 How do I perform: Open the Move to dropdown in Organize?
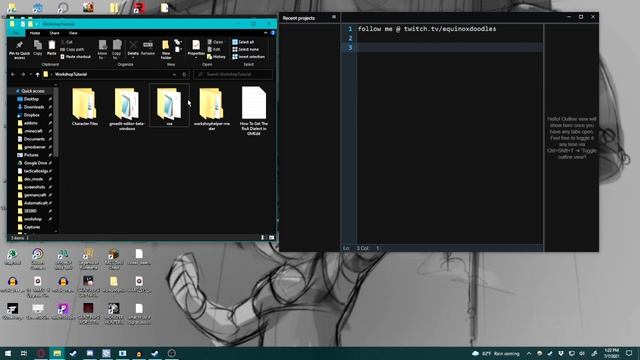(x=102, y=50)
